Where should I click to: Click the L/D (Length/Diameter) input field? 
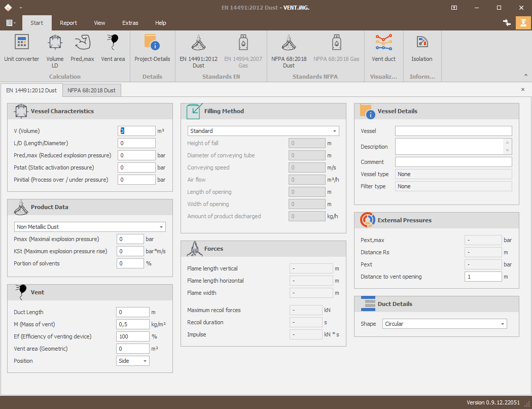click(136, 143)
